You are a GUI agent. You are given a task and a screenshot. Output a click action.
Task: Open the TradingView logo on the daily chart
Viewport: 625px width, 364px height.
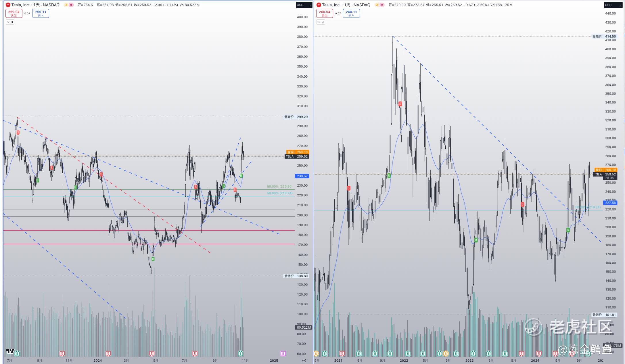[10, 351]
